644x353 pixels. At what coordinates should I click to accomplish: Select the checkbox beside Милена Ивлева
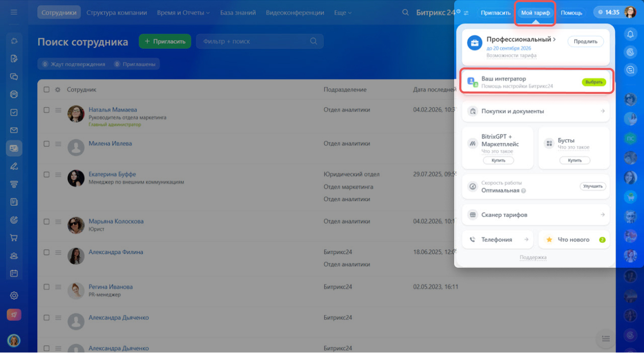tap(46, 144)
